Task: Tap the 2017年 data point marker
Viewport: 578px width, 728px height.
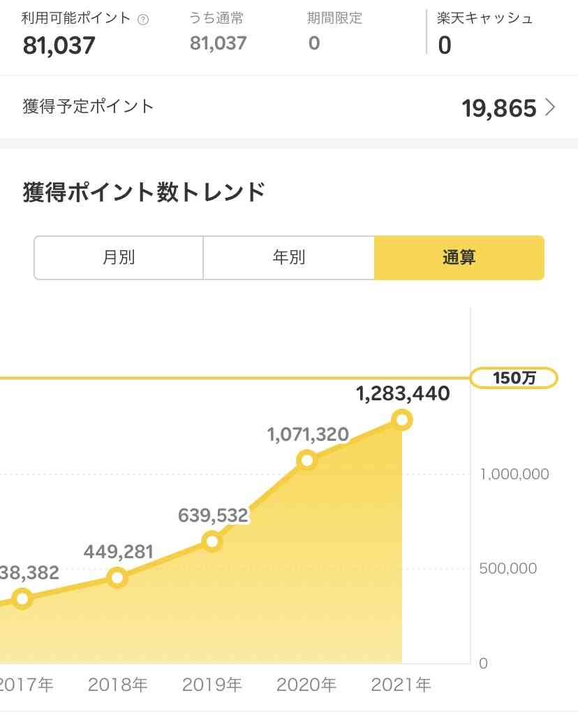Action: point(22,599)
